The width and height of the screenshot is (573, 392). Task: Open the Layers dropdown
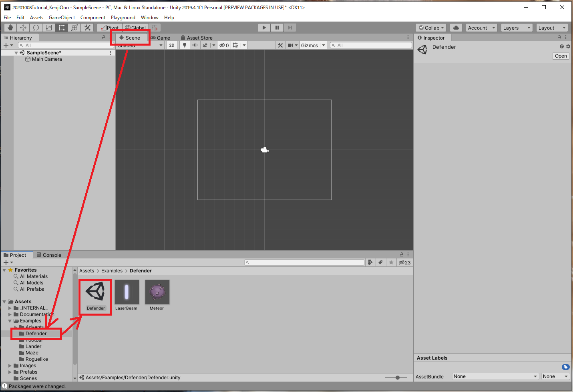click(x=517, y=28)
